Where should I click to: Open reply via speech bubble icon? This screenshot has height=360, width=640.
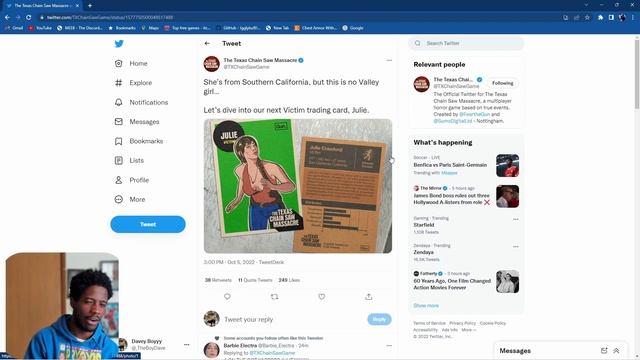pyautogui.click(x=227, y=297)
